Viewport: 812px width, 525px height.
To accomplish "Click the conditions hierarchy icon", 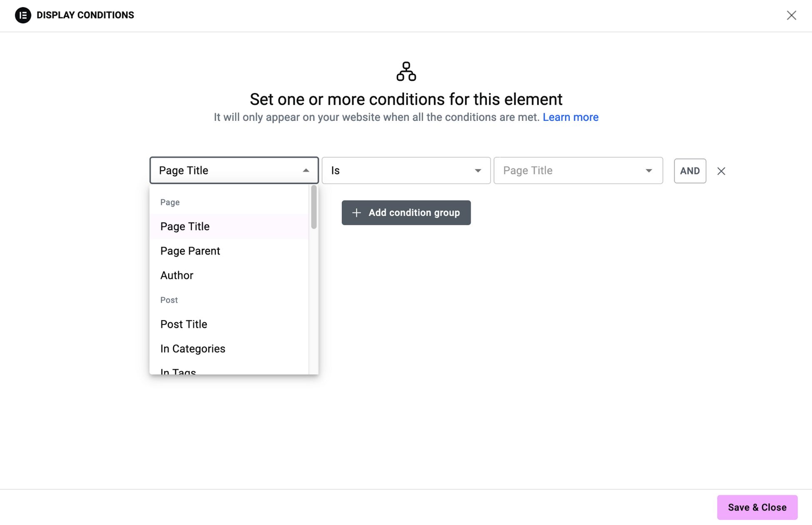I will (406, 71).
